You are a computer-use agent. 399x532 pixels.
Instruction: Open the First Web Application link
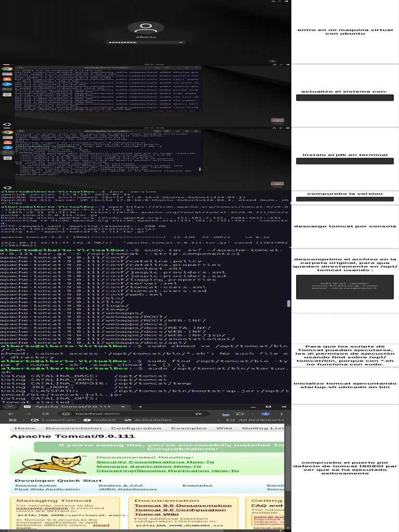47,489
